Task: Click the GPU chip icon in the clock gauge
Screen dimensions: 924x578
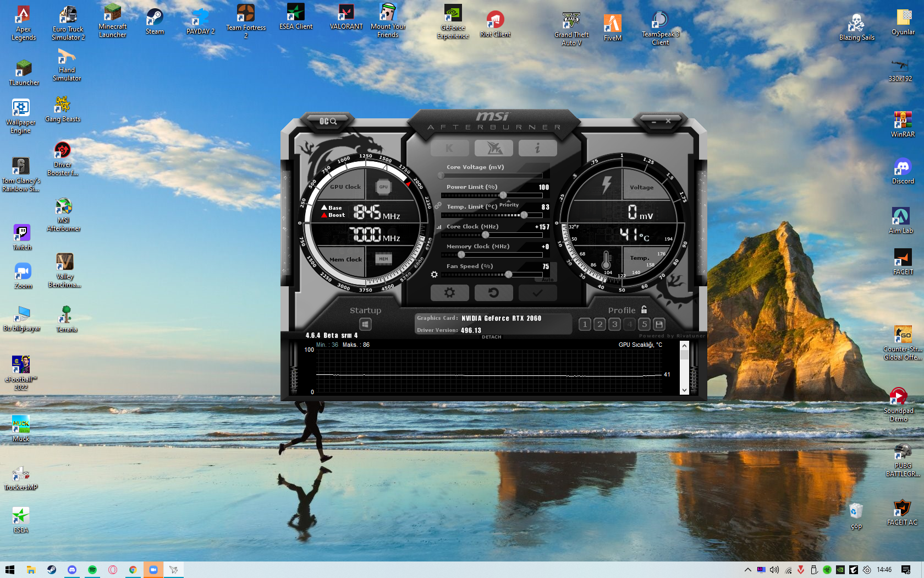Action: coord(383,187)
